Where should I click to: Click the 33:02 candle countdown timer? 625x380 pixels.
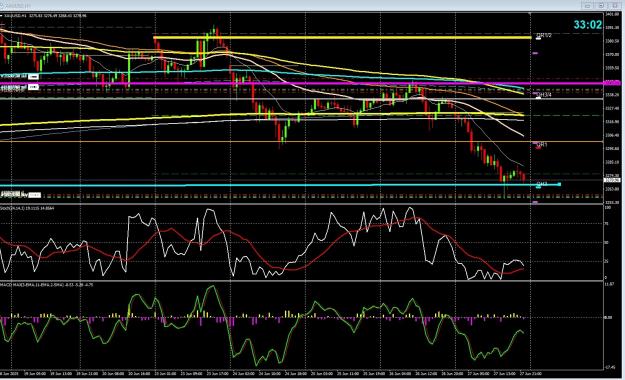(588, 25)
